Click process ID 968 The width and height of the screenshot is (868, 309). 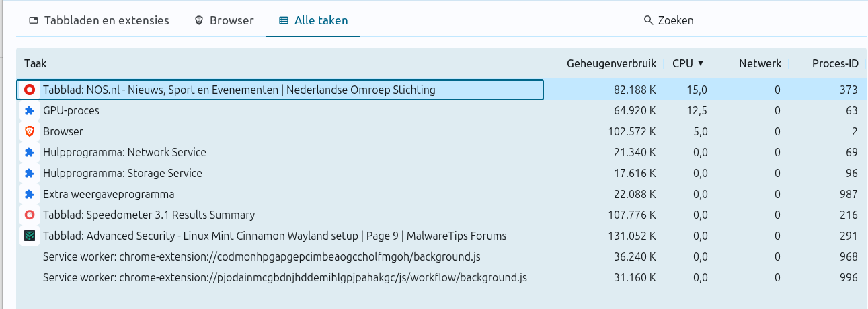(849, 256)
